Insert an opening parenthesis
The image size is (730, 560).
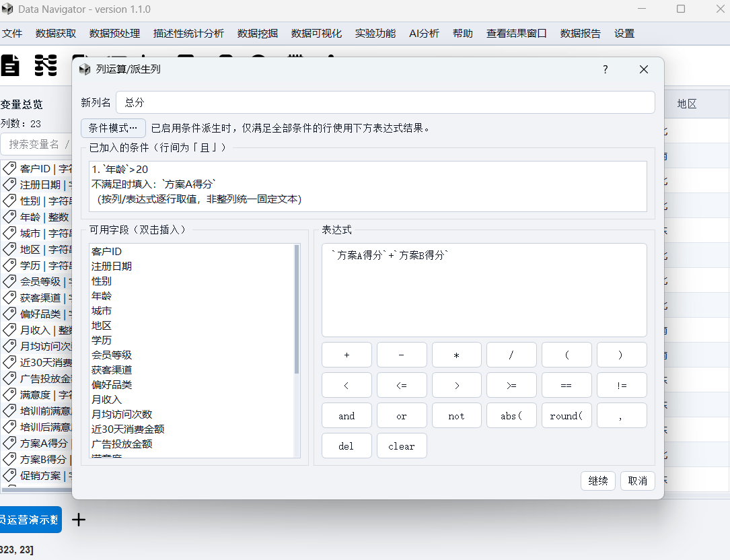pos(567,355)
